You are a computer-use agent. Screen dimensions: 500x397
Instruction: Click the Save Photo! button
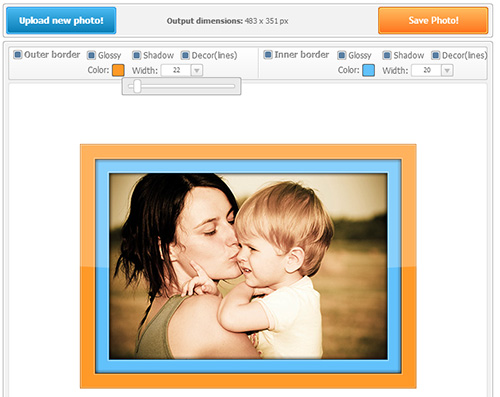point(433,21)
